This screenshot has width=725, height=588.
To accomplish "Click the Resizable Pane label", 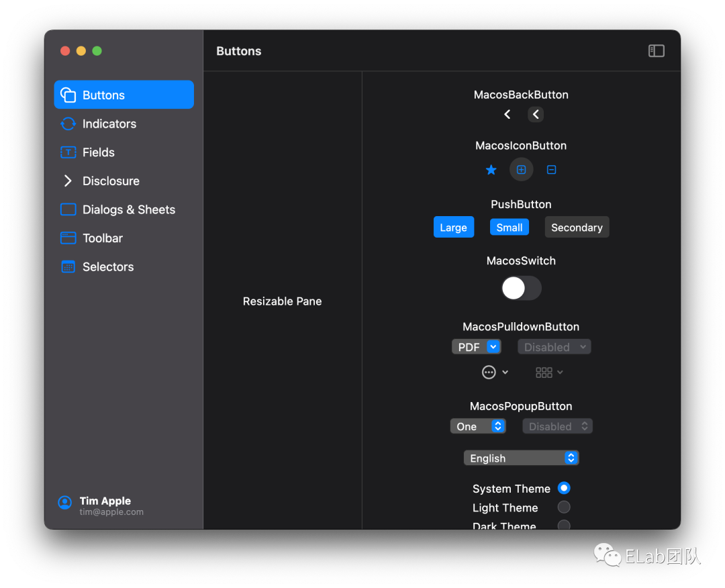I will (282, 301).
